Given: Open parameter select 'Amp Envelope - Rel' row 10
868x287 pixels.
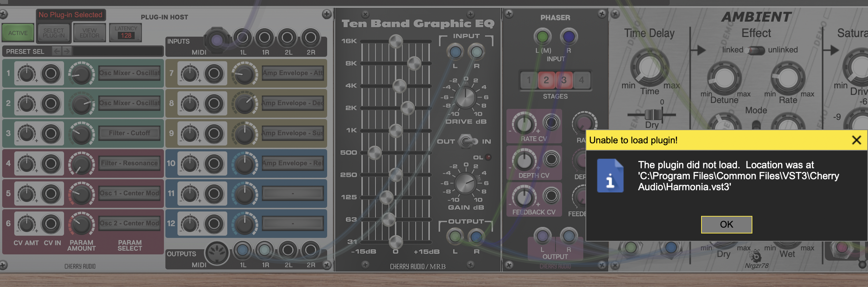Looking at the screenshot, I should (x=293, y=163).
